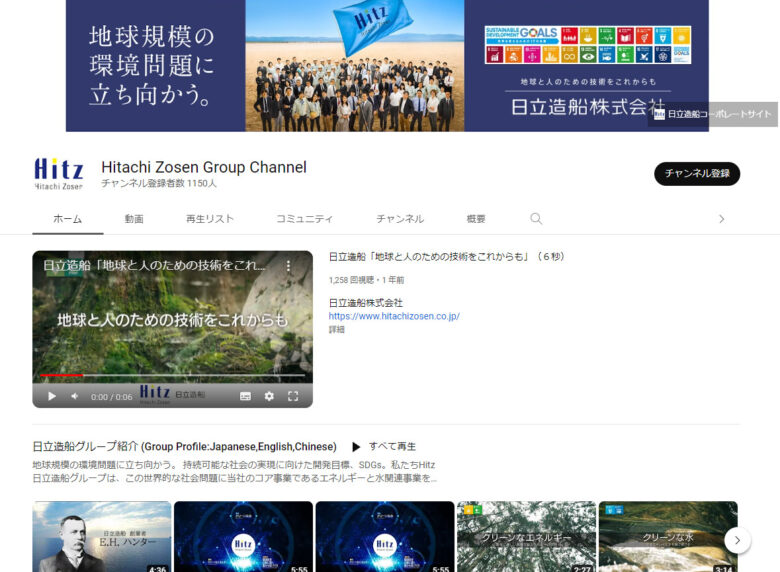
Task: Click Hitachi Zosen Group Channel name
Action: coord(204,167)
